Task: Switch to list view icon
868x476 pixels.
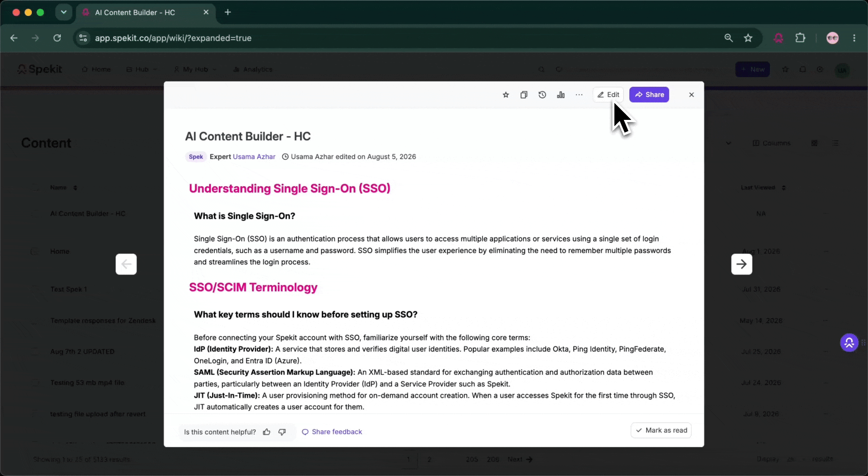Action: (835, 143)
